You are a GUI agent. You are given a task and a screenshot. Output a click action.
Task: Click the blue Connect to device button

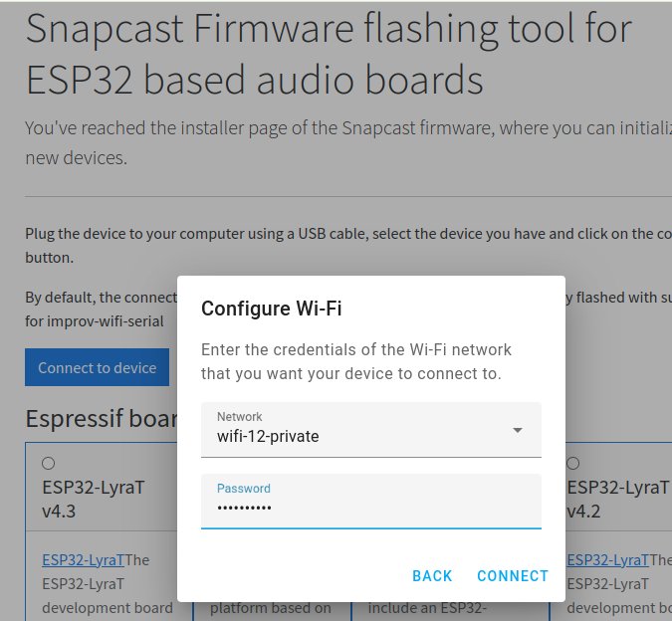[97, 367]
